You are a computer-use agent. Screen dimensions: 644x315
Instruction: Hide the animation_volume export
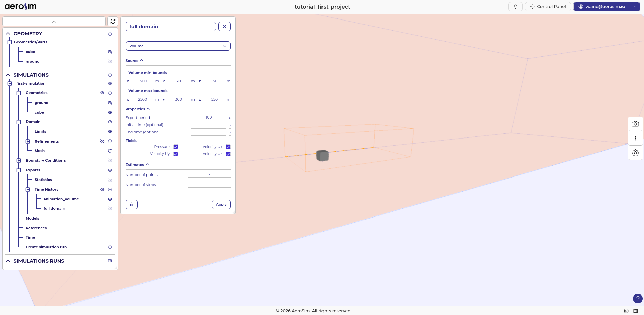[x=110, y=199]
